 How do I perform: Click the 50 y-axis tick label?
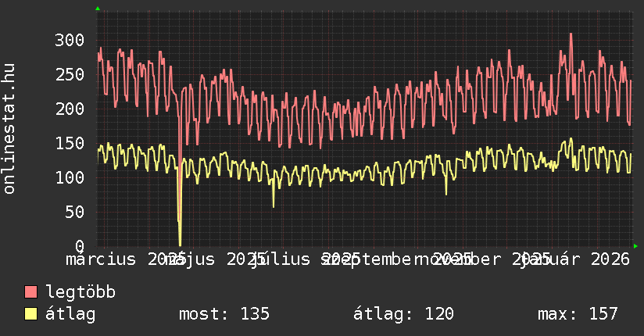pyautogui.click(x=75, y=212)
